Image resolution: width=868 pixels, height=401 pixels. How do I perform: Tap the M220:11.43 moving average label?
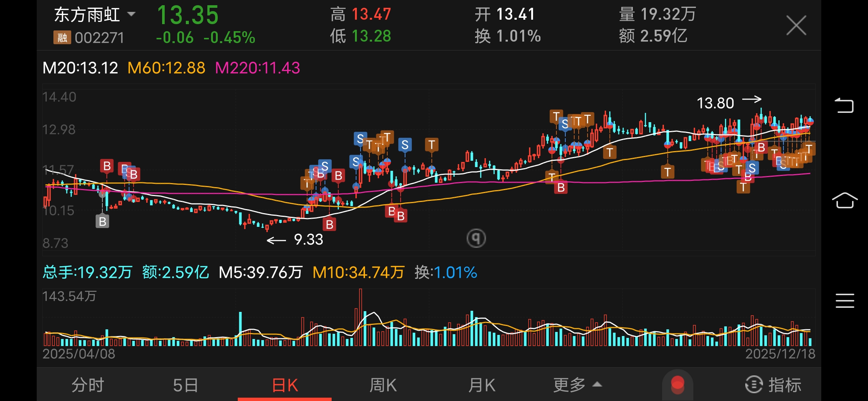coord(257,68)
